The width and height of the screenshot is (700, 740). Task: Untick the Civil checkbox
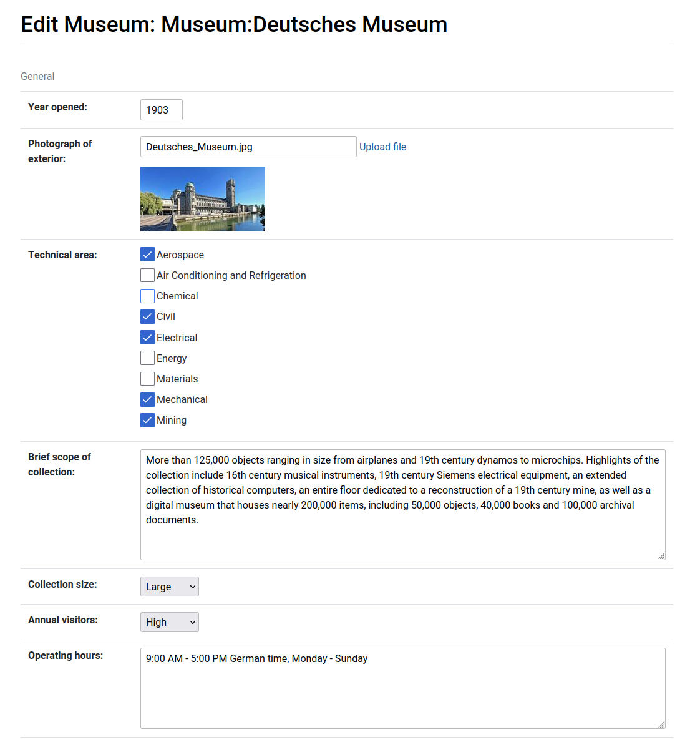pos(147,316)
